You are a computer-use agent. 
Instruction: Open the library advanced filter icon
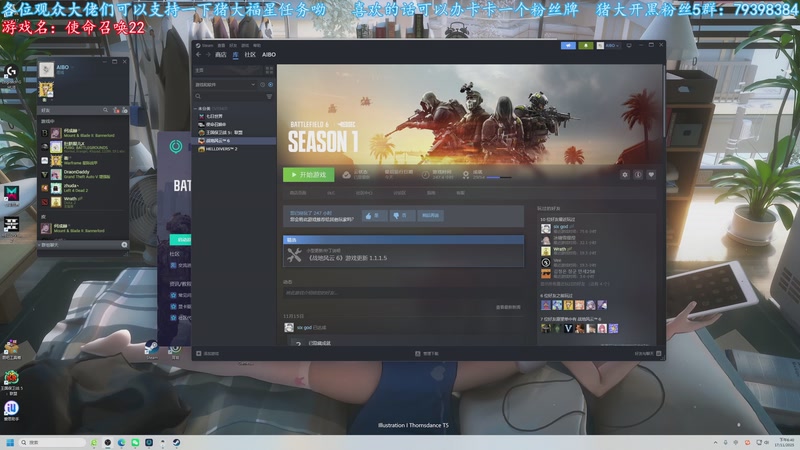pyautogui.click(x=269, y=96)
